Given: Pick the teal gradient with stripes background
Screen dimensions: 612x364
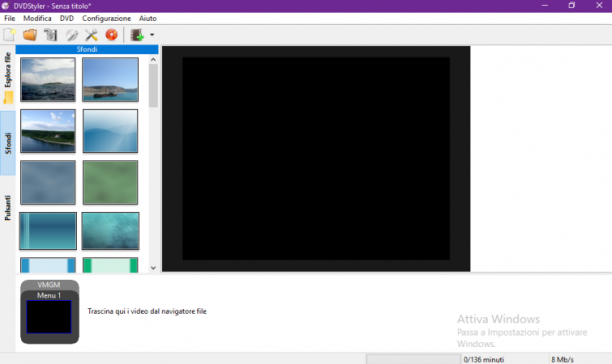Looking at the screenshot, I should click(x=48, y=231).
